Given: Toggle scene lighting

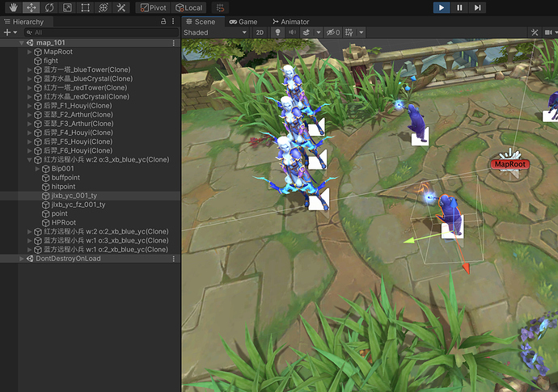Looking at the screenshot, I should (277, 32).
